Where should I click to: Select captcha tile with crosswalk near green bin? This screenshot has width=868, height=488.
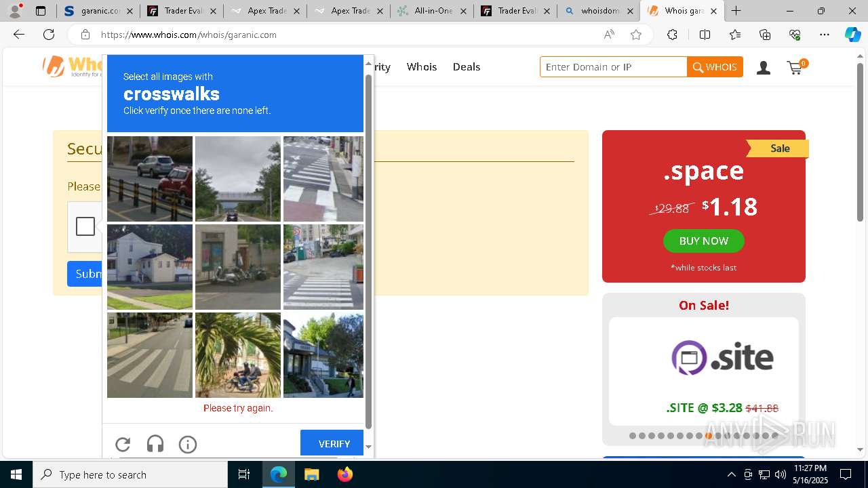[x=323, y=267]
